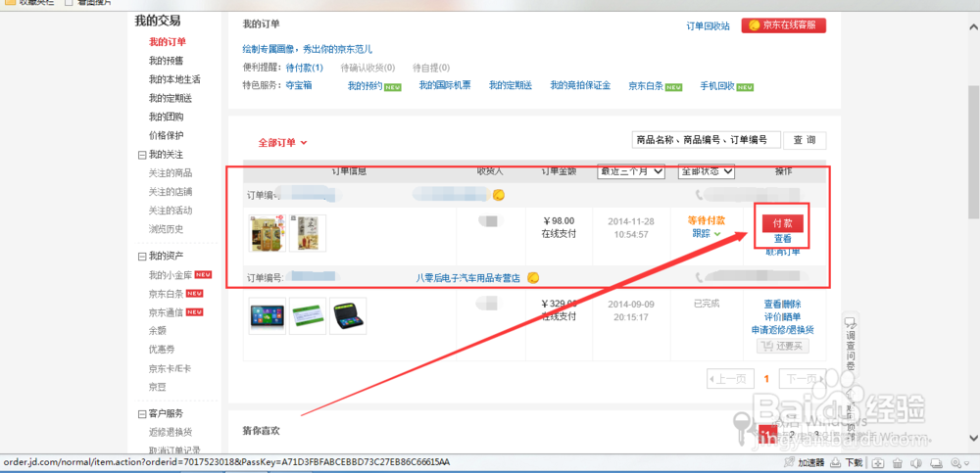Open the 我的国际机票 link

coord(445,85)
